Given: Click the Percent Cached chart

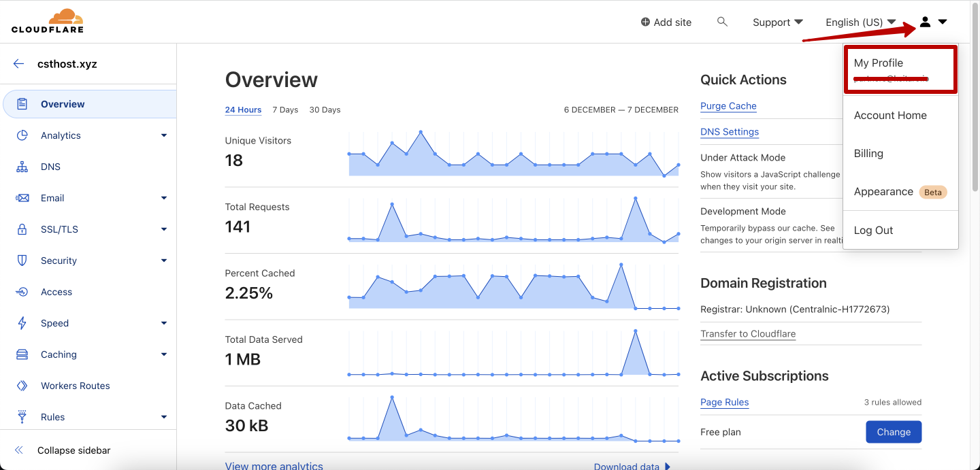Looking at the screenshot, I should (x=514, y=286).
